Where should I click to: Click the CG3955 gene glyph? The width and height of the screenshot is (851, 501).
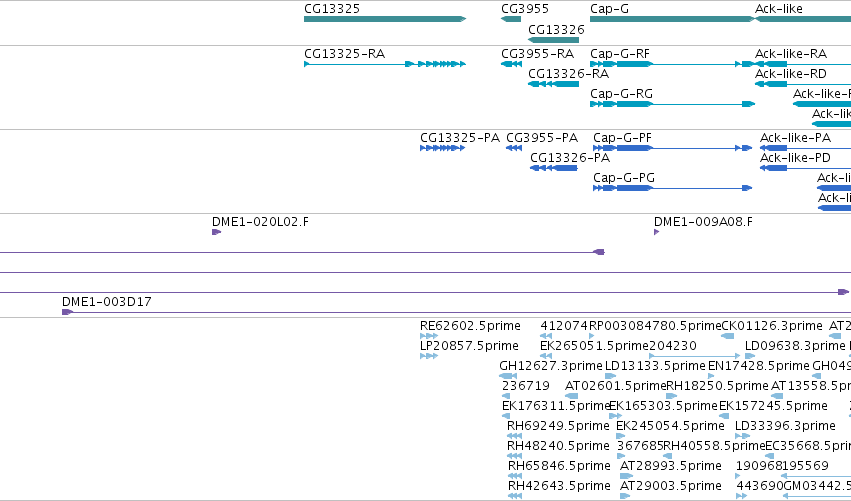tap(511, 19)
